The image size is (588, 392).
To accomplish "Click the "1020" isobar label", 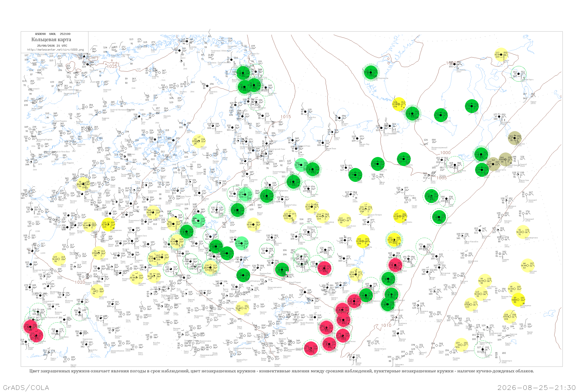I will click(80, 282).
